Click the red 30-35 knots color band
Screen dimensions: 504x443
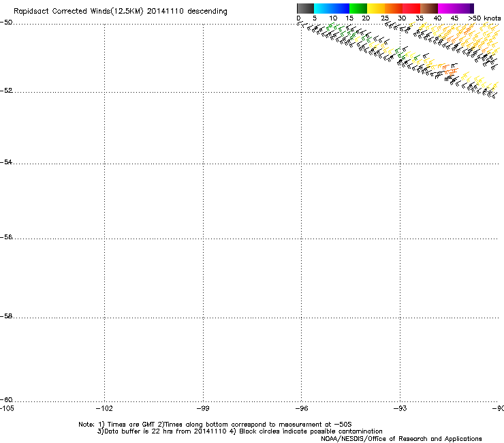point(411,8)
